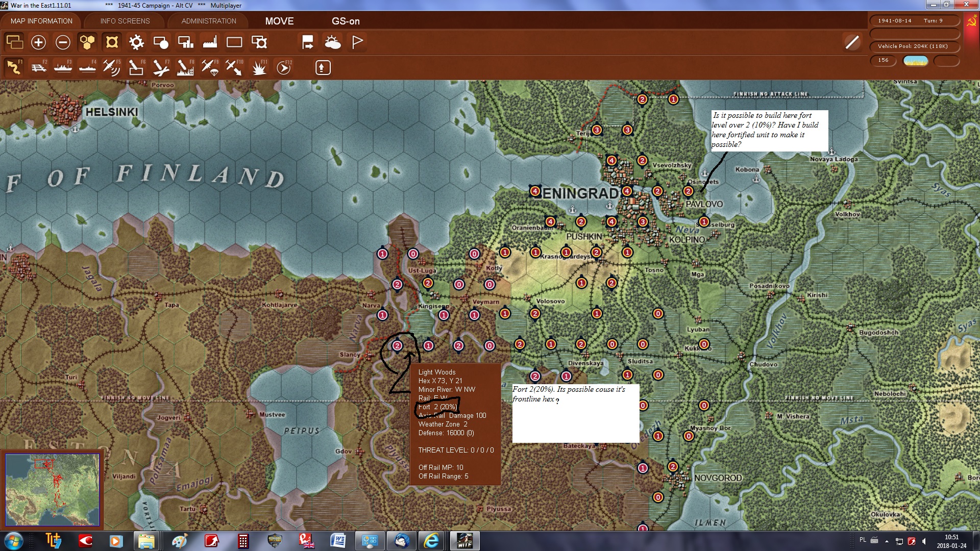980x551 pixels.
Task: Toggle the outlined pennant flag icon
Action: point(357,42)
